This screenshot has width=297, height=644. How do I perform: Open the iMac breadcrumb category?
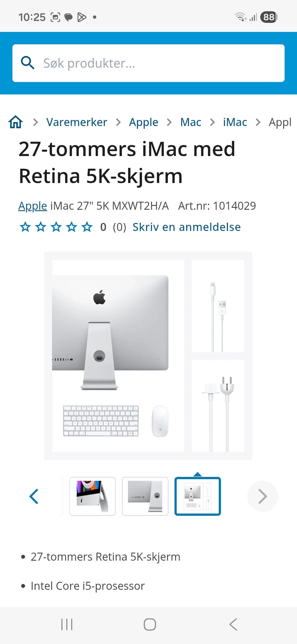tap(235, 122)
